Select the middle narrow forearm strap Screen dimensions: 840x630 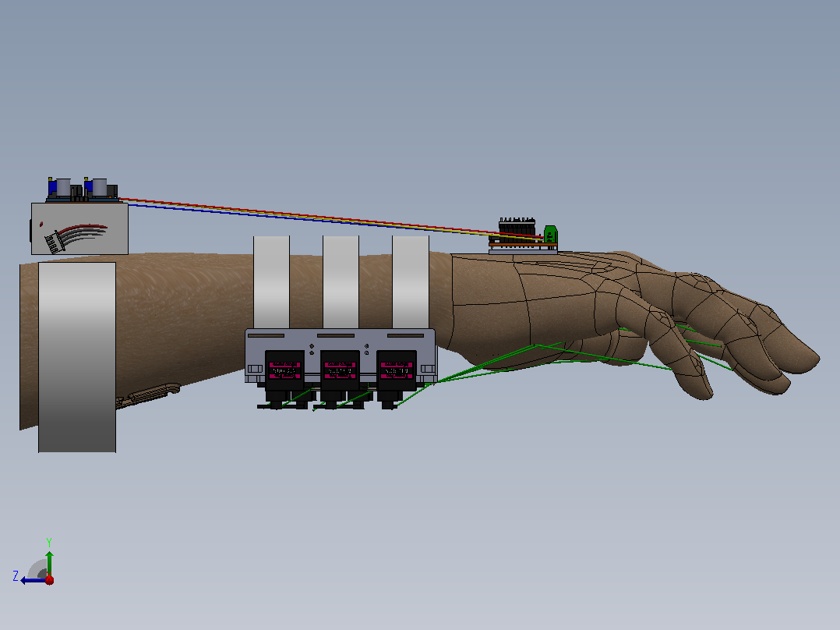341,282
